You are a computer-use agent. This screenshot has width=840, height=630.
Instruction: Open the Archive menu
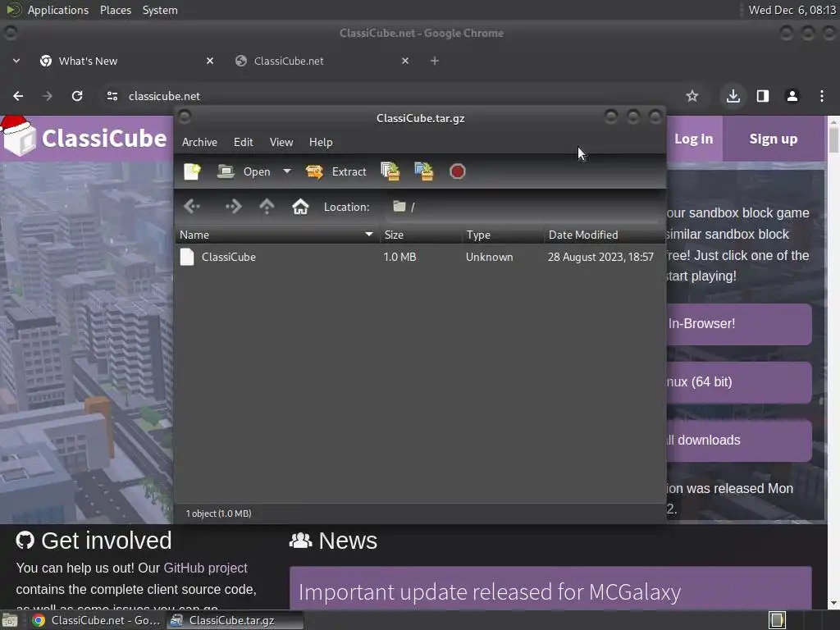click(x=199, y=142)
